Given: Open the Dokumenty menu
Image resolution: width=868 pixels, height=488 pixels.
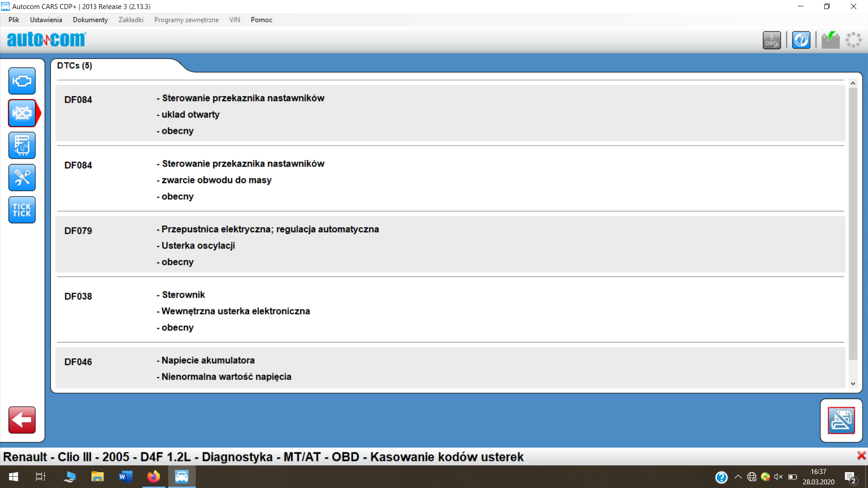Looking at the screenshot, I should [x=90, y=20].
